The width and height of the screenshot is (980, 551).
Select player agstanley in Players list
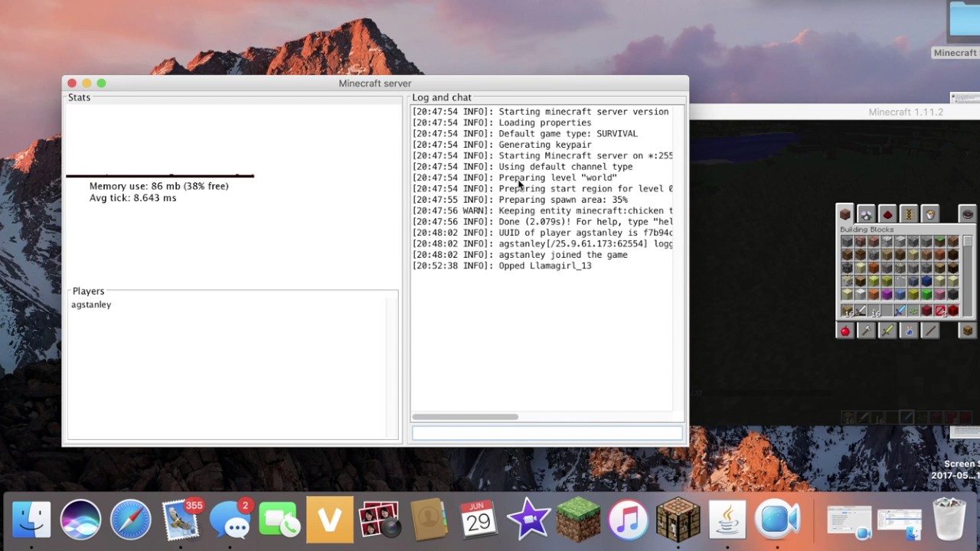91,305
